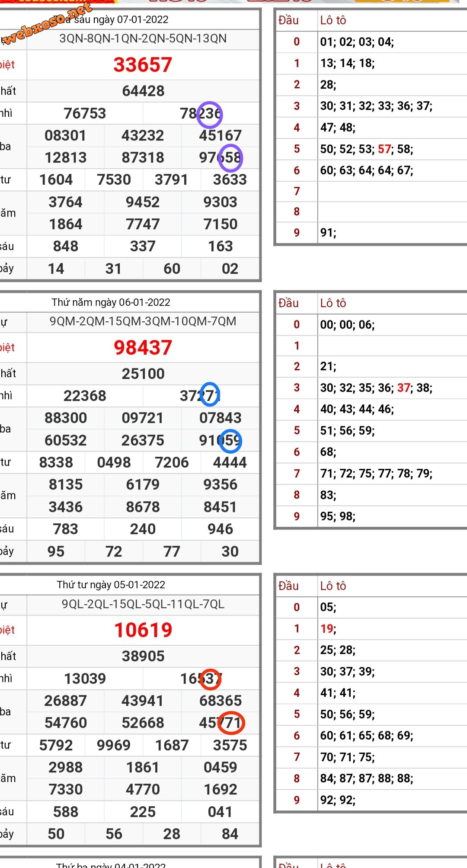The height and width of the screenshot is (868, 467).
Task: Select fourth prize number 7530
Action: (x=114, y=179)
